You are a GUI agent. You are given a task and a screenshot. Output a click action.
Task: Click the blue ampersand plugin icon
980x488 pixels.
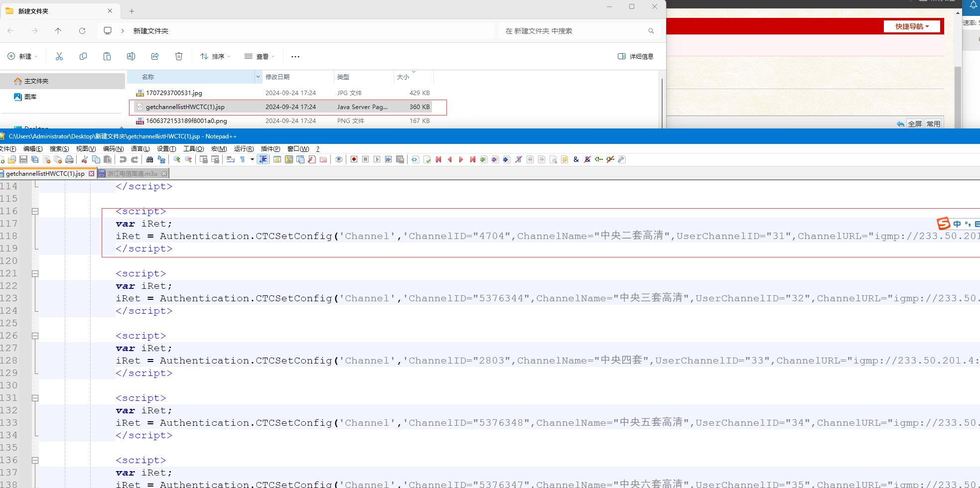(576, 159)
